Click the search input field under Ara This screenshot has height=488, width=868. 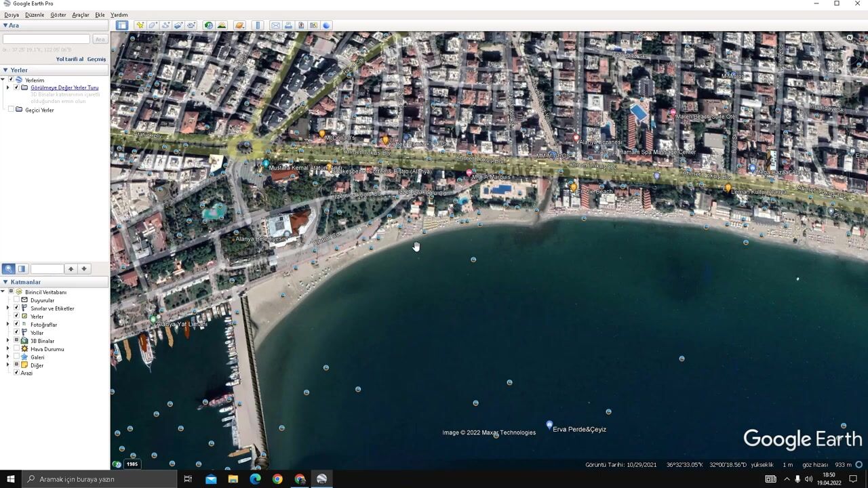coord(46,39)
